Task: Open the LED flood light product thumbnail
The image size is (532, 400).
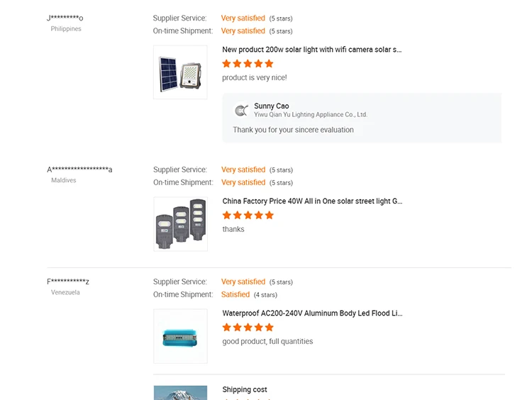Action: [x=180, y=336]
